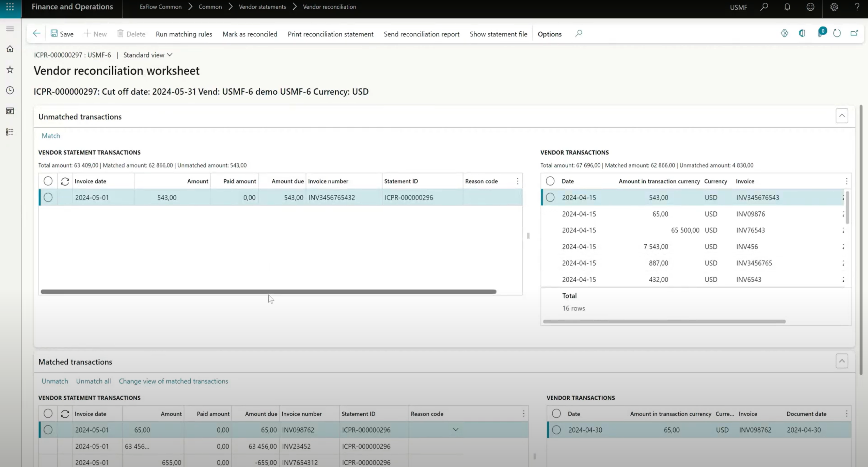The width and height of the screenshot is (868, 467).
Task: Open the app launcher waffle icon
Action: pos(10,7)
